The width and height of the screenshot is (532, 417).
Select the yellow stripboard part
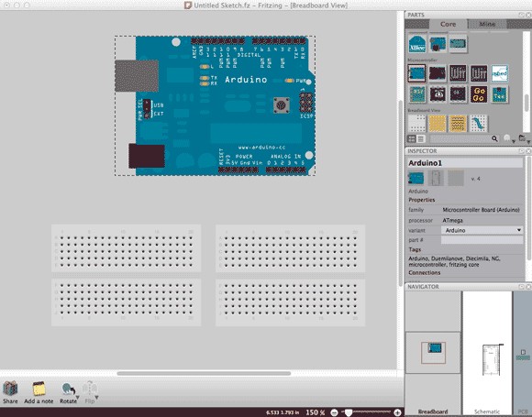(x=458, y=124)
